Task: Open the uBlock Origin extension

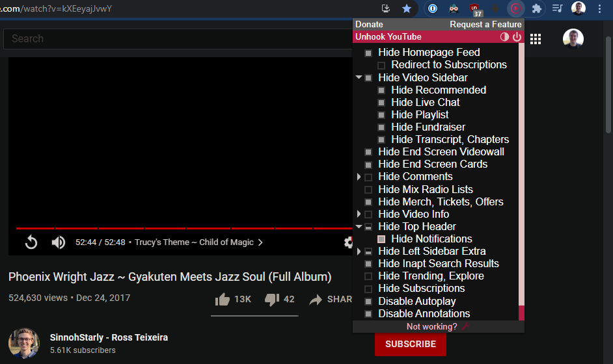Action: [475, 8]
